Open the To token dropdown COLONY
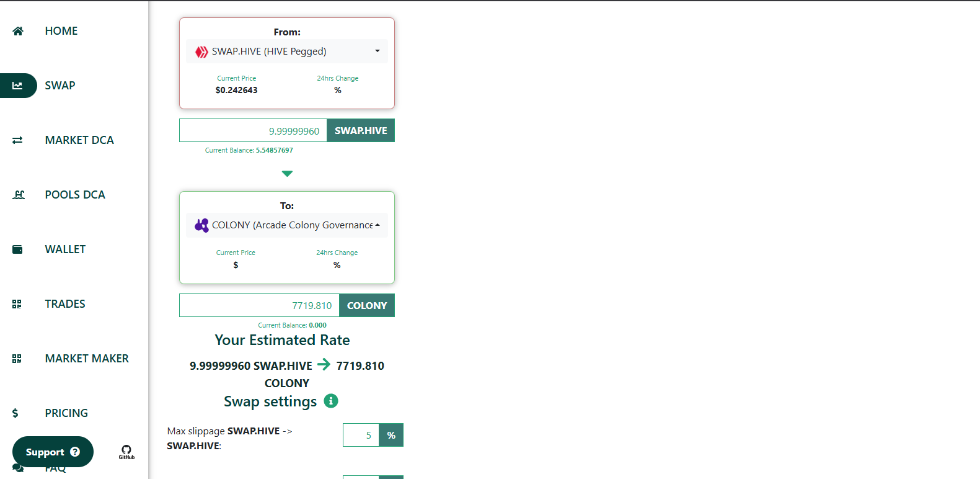Screen dimensions: 980x479 (x=287, y=225)
